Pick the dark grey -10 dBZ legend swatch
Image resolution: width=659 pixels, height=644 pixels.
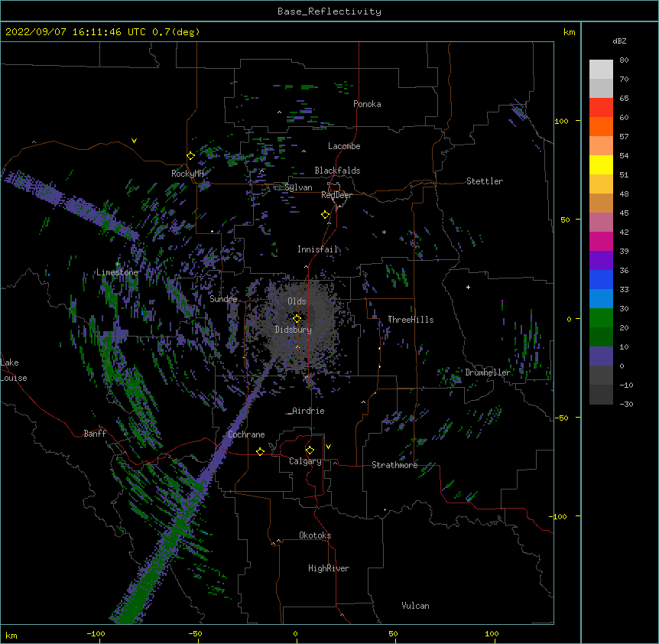(x=601, y=395)
